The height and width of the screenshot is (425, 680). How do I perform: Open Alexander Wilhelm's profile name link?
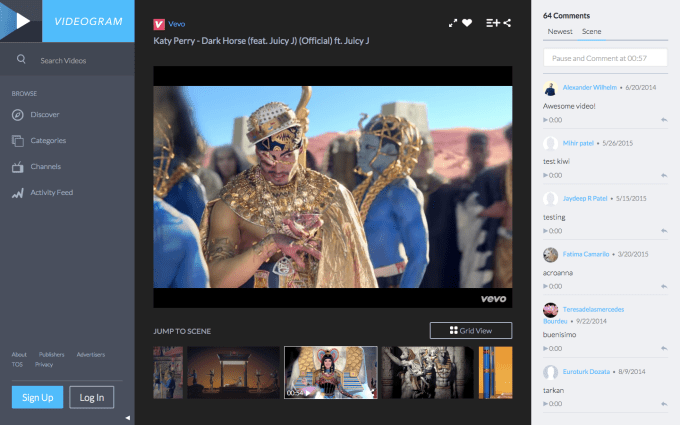[590, 87]
